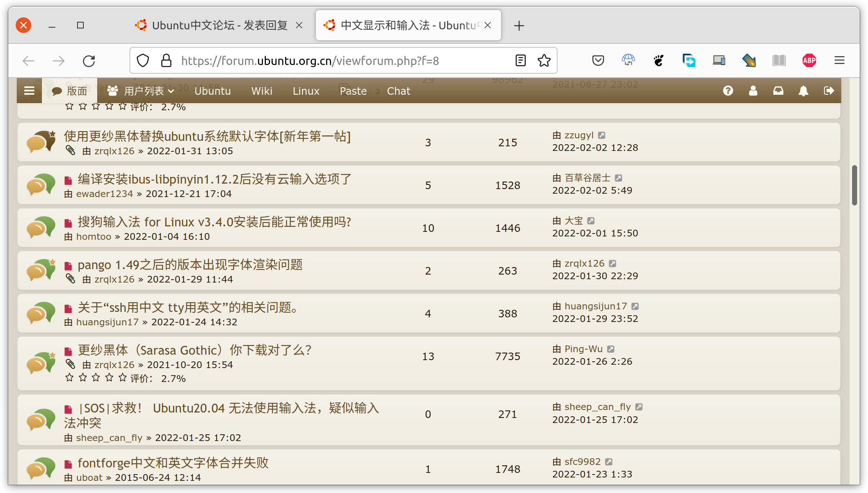Image resolution: width=868 pixels, height=493 pixels.
Task: Expand the 用户列表 dropdown
Action: tap(140, 91)
